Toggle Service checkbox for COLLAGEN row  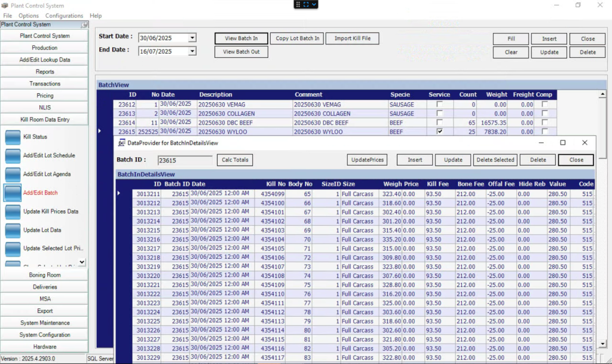click(x=439, y=113)
